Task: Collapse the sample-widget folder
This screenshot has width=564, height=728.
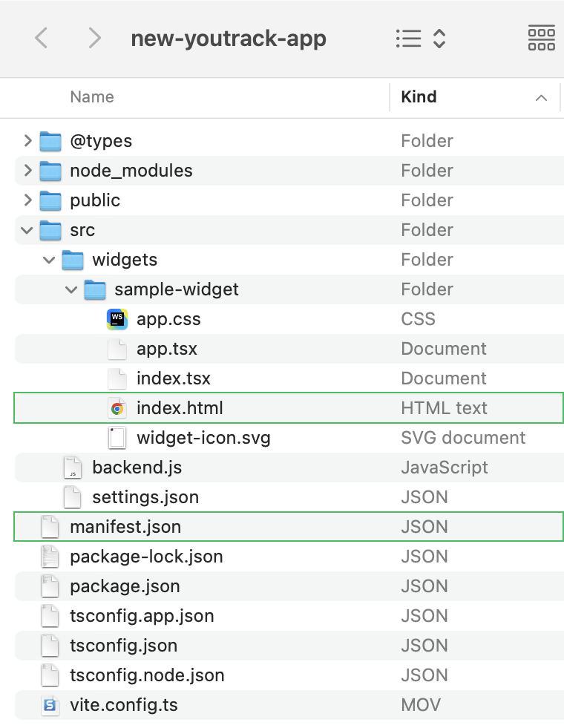Action: [71, 289]
